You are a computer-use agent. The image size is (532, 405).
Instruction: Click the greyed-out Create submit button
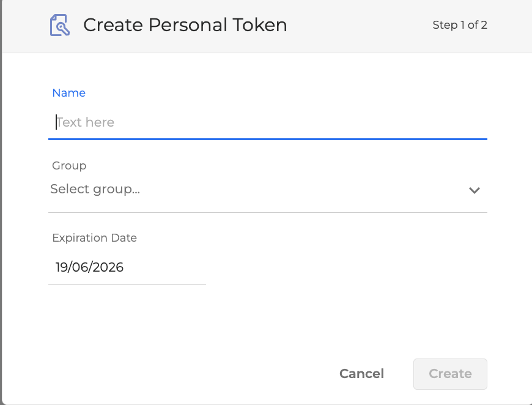450,373
